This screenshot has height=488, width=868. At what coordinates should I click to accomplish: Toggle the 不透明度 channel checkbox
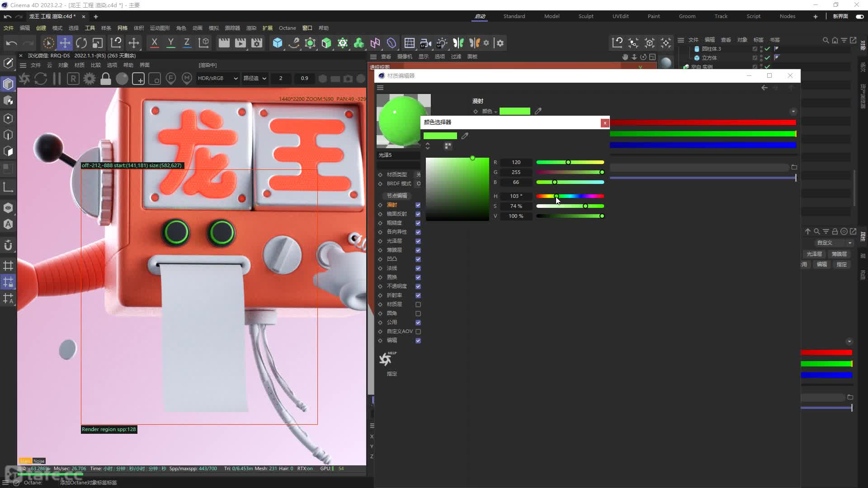pyautogui.click(x=418, y=286)
